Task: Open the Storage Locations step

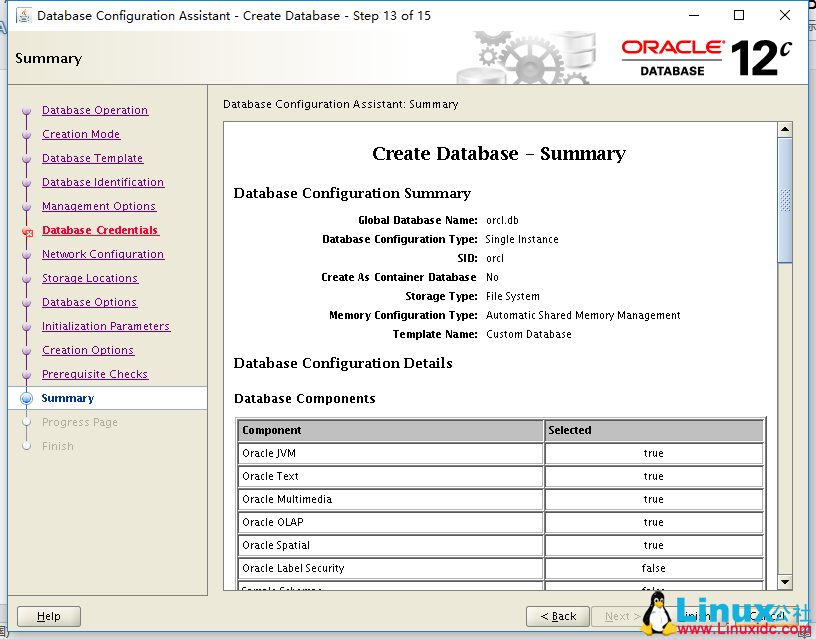Action: [90, 278]
